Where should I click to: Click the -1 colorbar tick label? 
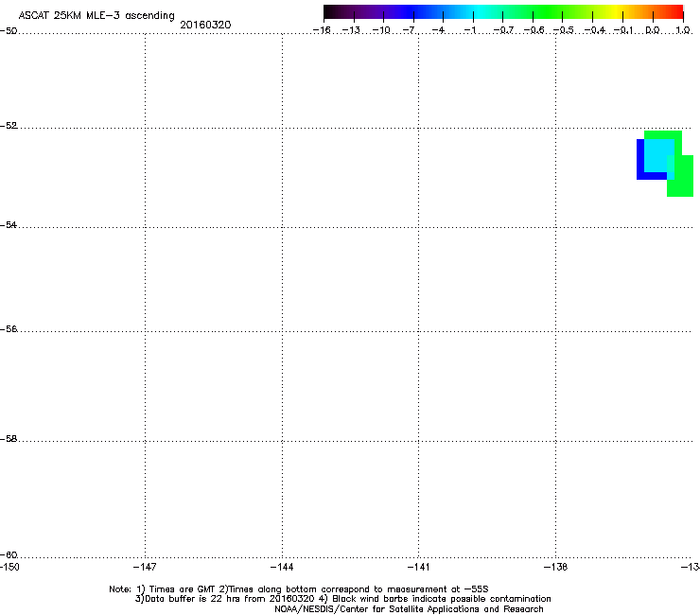coord(469,30)
